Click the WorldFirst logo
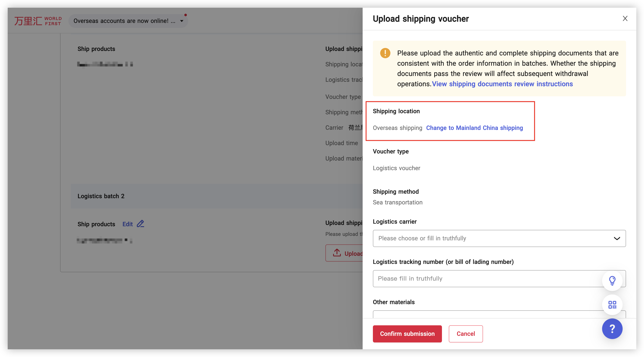Screen dimensions: 644x357 pyautogui.click(x=38, y=21)
